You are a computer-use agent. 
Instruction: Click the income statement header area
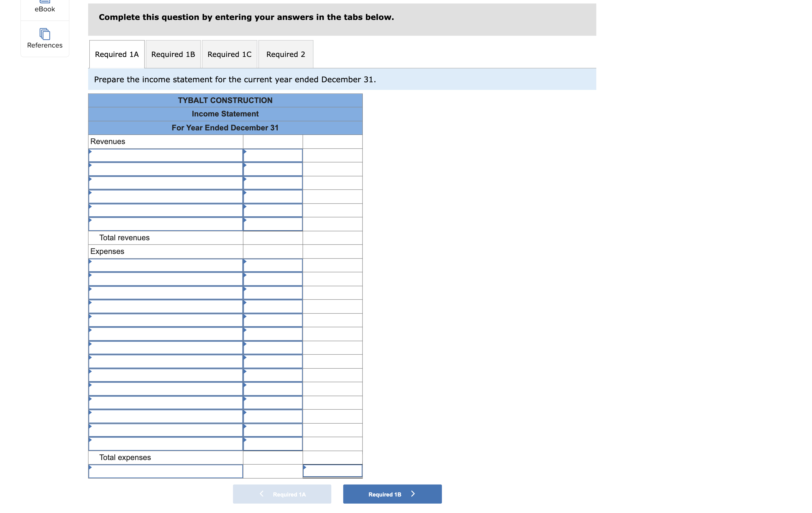click(226, 114)
